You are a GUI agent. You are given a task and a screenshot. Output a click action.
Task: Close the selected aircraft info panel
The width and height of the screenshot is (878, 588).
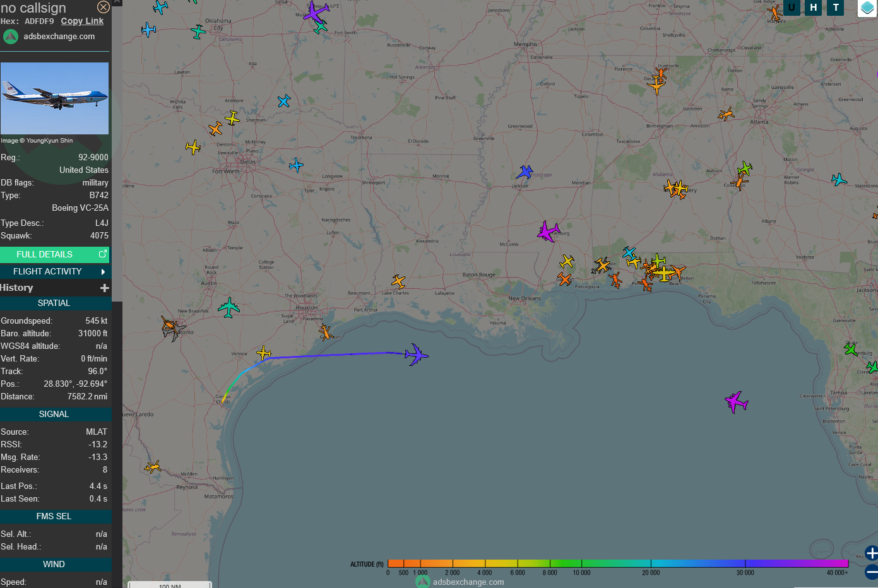coord(104,7)
